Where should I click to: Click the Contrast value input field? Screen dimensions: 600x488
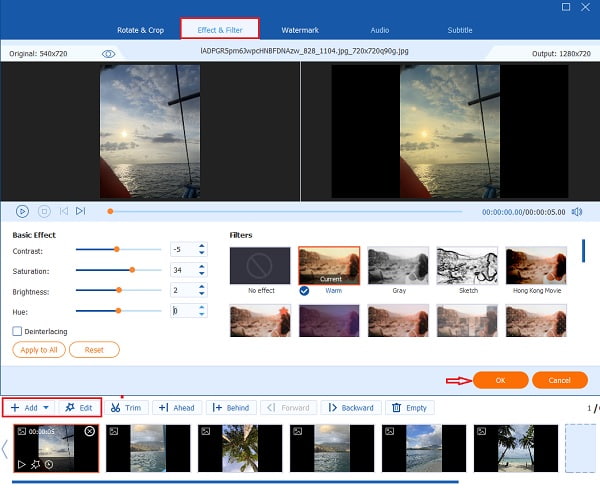coord(184,249)
